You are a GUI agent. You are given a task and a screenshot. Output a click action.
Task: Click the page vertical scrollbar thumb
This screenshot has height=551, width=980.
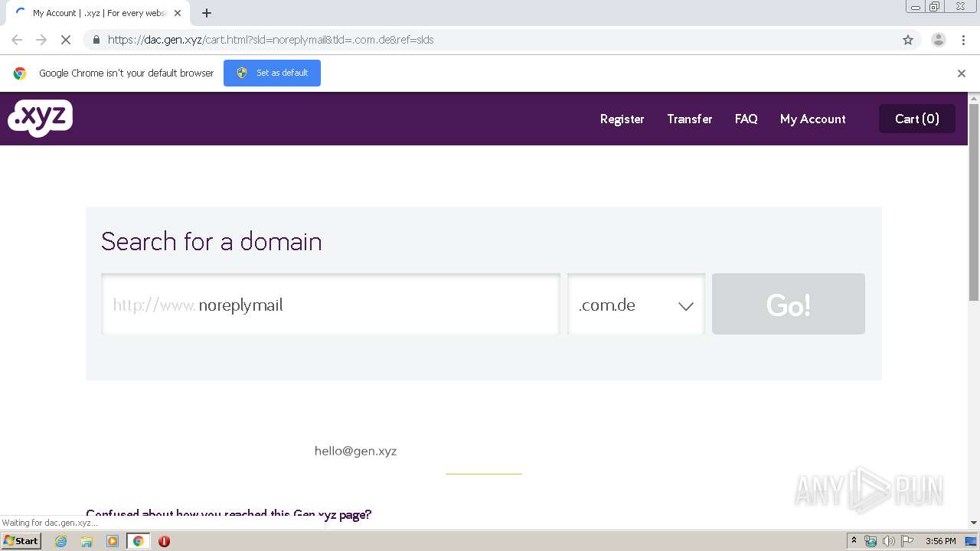point(974,203)
